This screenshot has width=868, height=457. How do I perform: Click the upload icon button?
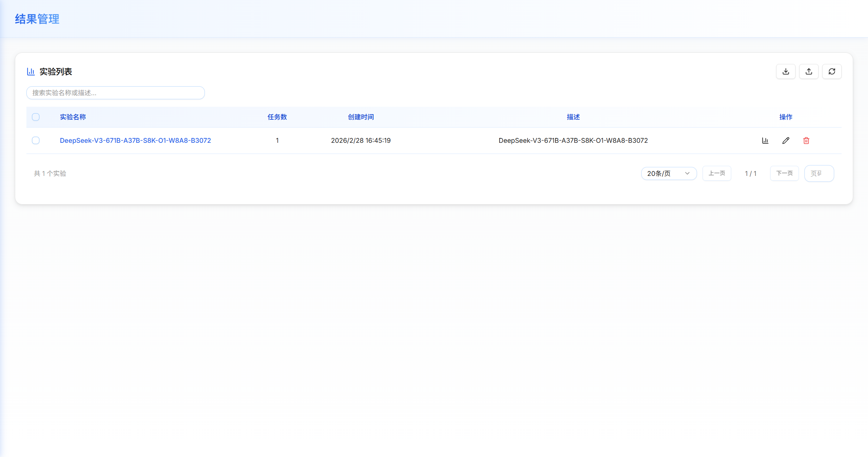pos(809,71)
